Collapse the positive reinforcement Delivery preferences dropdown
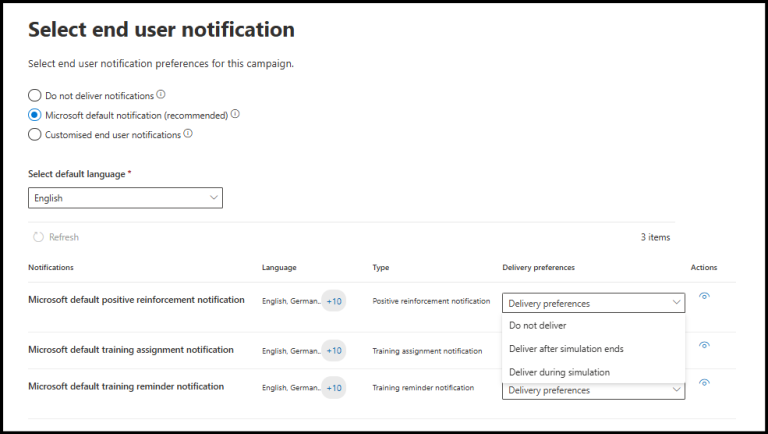Screen dimensions: 768x434 click(x=593, y=303)
